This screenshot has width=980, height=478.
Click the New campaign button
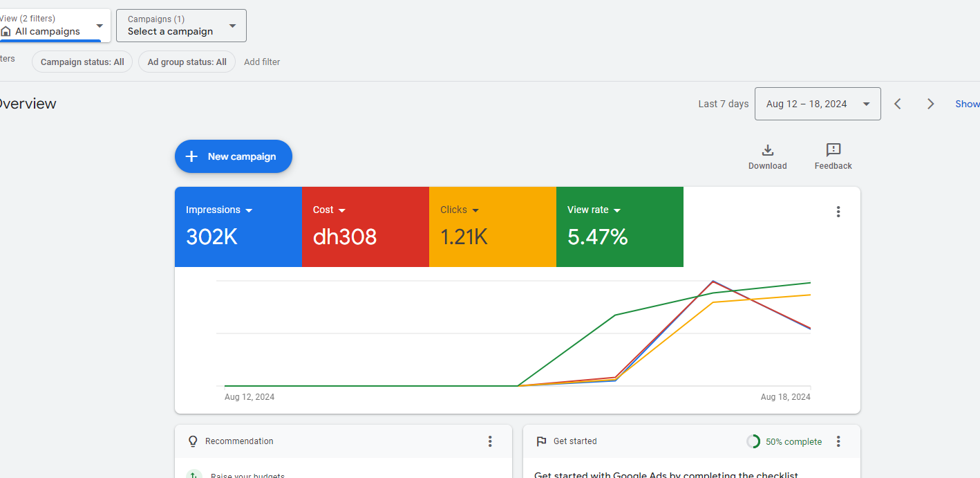pos(234,156)
